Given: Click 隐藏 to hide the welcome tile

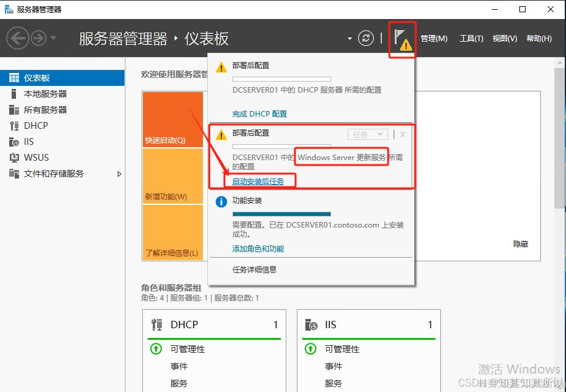Looking at the screenshot, I should [x=521, y=244].
